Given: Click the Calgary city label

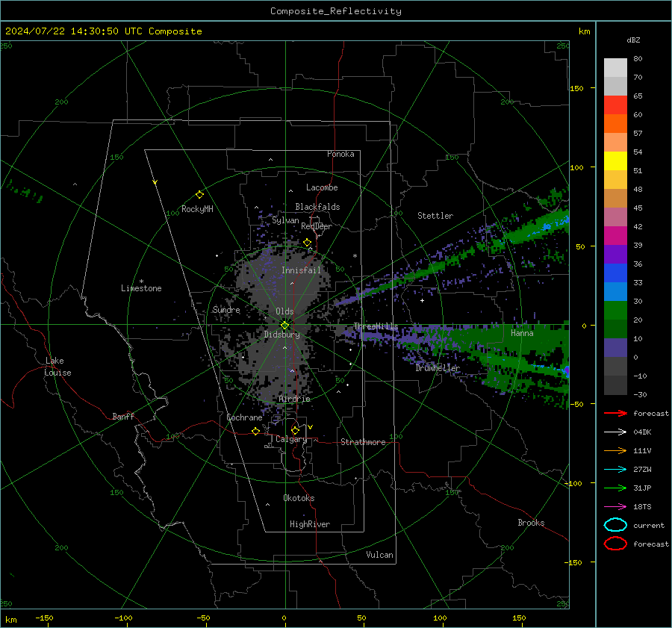Looking at the screenshot, I should click(291, 439).
